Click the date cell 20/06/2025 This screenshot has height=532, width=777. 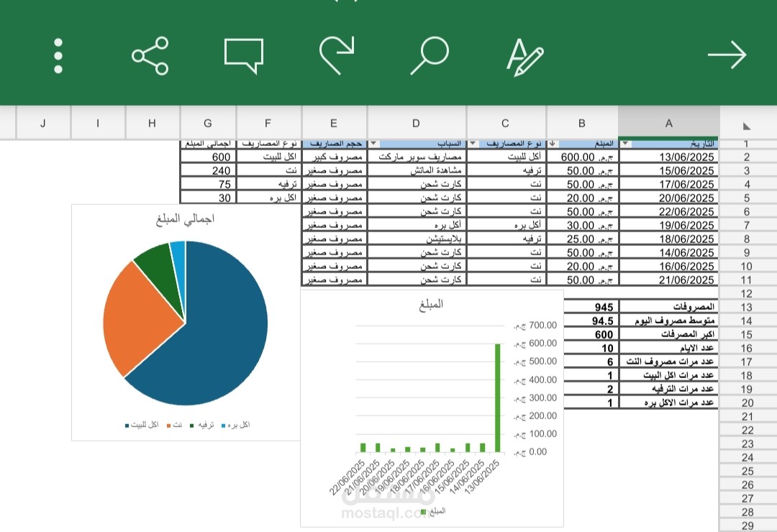tap(668, 198)
